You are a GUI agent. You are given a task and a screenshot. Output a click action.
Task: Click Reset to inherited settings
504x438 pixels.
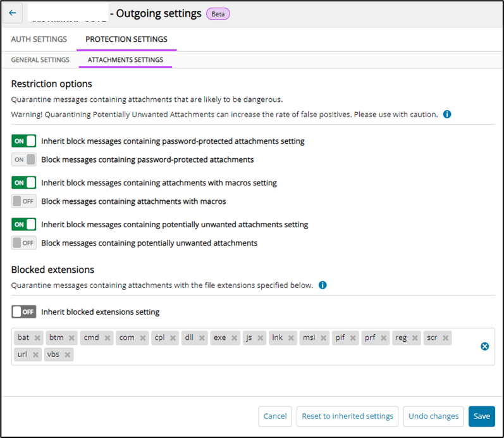coord(347,416)
